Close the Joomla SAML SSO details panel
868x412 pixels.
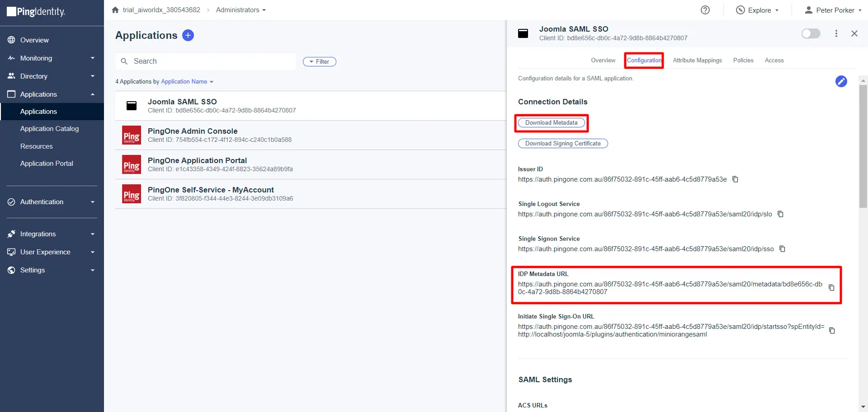click(854, 33)
